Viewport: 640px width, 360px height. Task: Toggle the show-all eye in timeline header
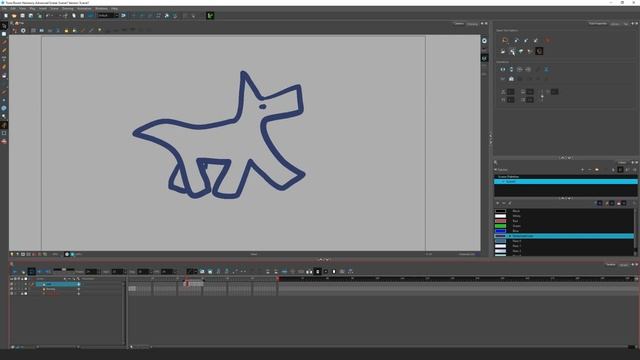(11, 279)
